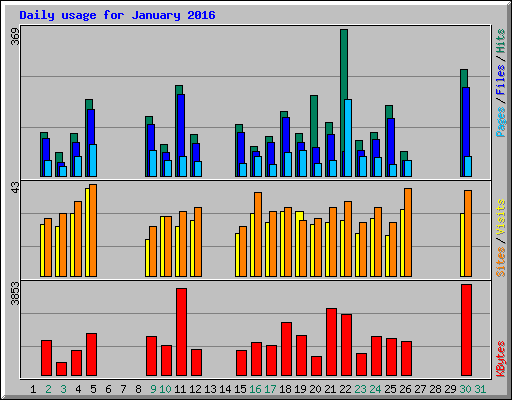Click day label '7' on the date axis
The height and width of the screenshot is (400, 512).
(123, 389)
